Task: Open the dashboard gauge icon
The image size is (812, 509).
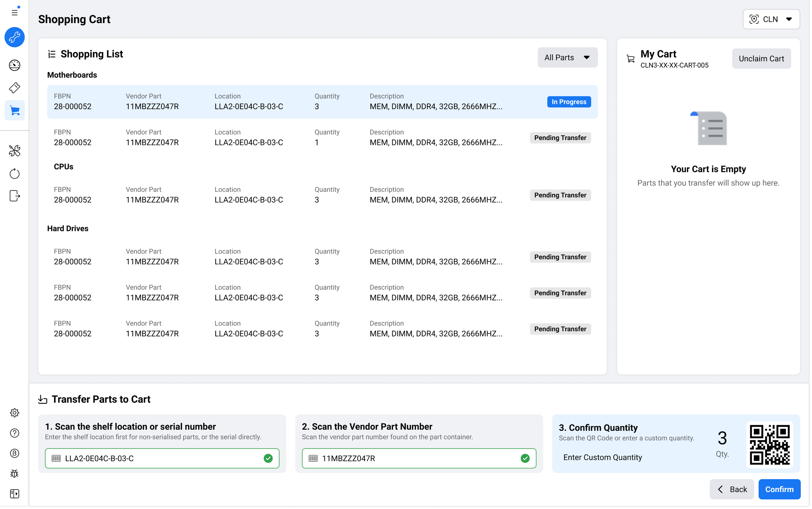Action: point(15,65)
